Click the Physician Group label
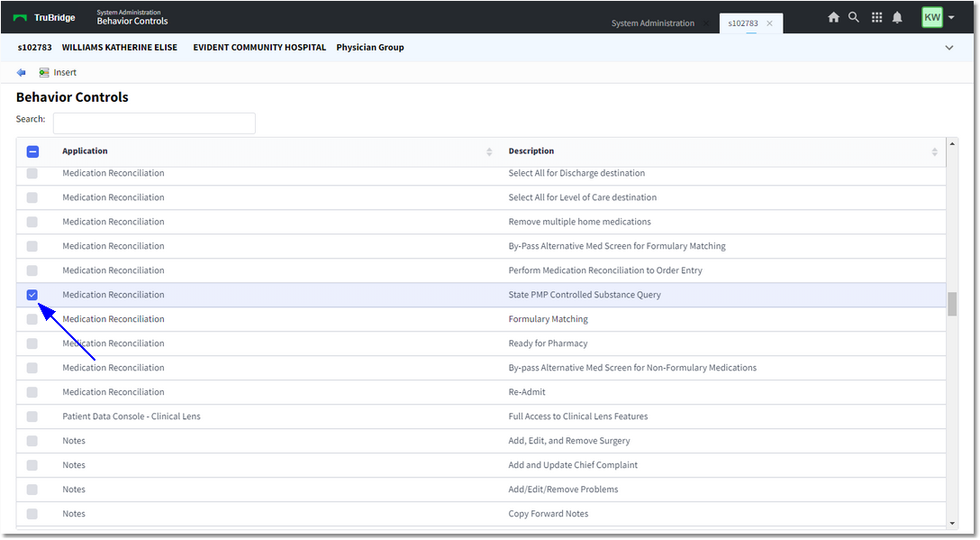This screenshot has height=540, width=980. click(x=370, y=48)
